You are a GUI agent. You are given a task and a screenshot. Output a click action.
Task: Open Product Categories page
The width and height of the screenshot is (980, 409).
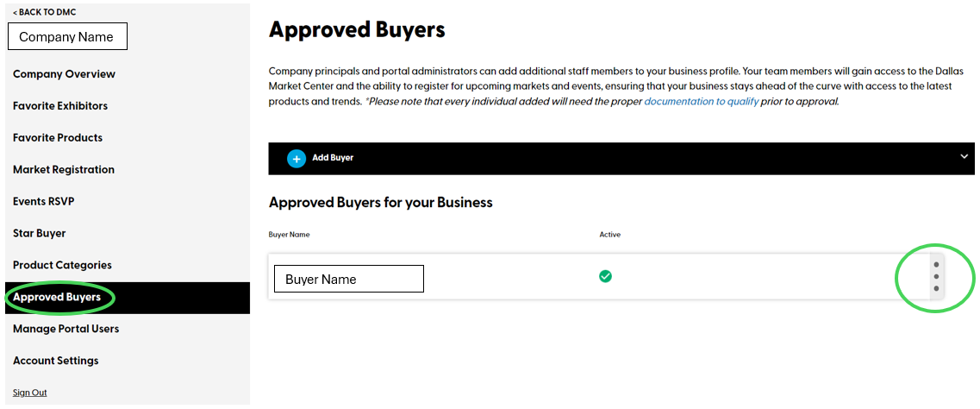[62, 266]
